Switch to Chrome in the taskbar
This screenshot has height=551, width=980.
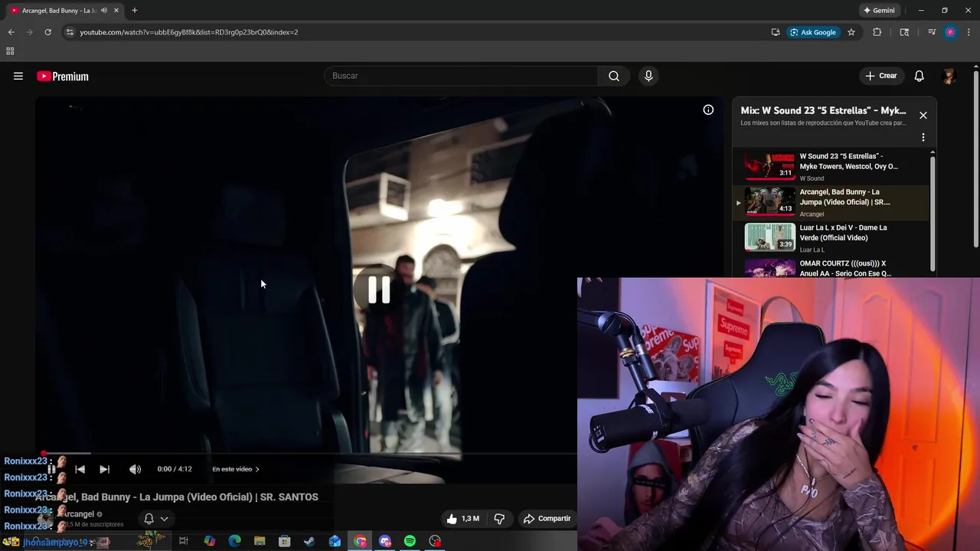[360, 541]
